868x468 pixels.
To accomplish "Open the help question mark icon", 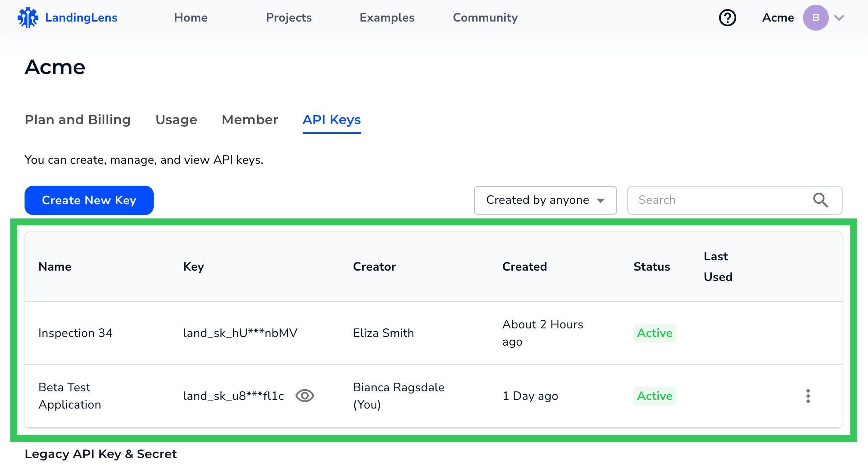I will pos(728,18).
